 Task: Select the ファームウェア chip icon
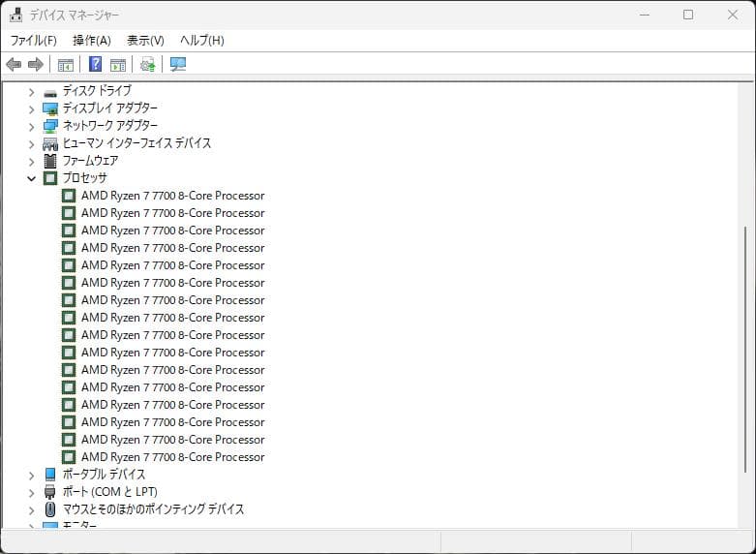coord(50,161)
